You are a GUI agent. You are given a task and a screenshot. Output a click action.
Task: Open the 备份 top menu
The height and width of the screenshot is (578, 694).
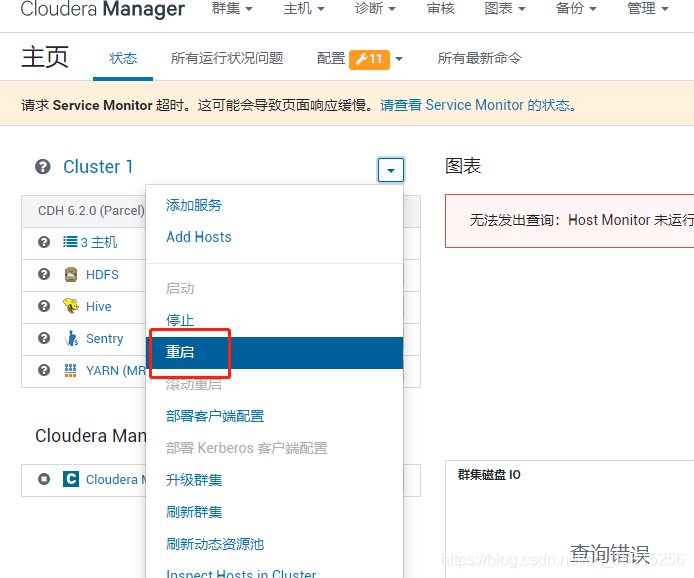[x=576, y=9]
